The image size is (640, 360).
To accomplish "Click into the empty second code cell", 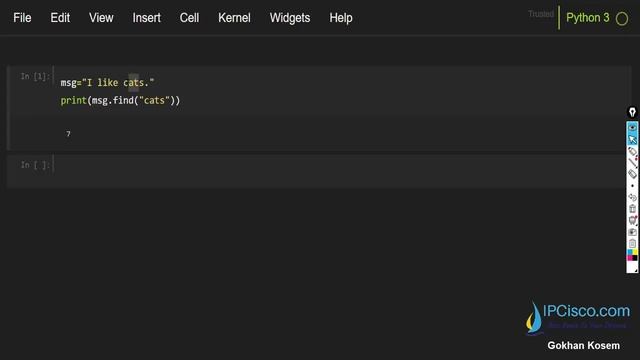I will [x=339, y=171].
